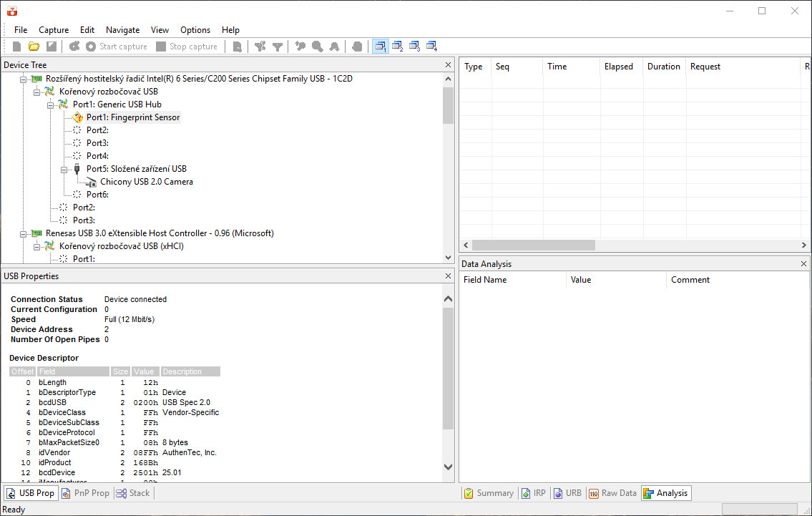Switch to the IRP tab
The image size is (812, 516).
pos(534,493)
